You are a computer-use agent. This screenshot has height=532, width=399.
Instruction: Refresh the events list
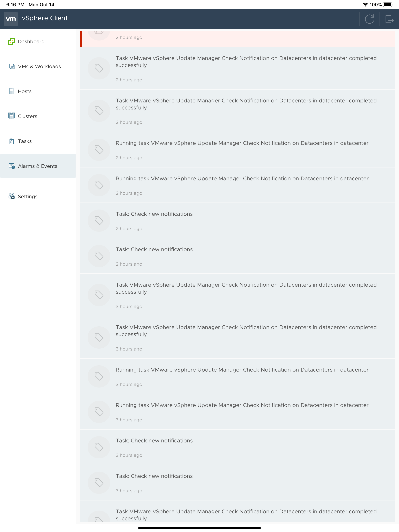(370, 19)
